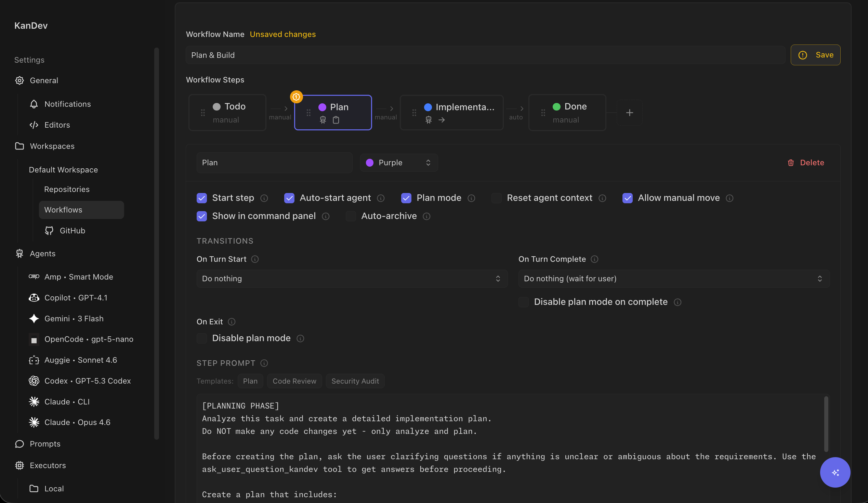Click the Codex OpenAI logo icon
Viewport: 868px width, 503px height.
pyautogui.click(x=34, y=381)
